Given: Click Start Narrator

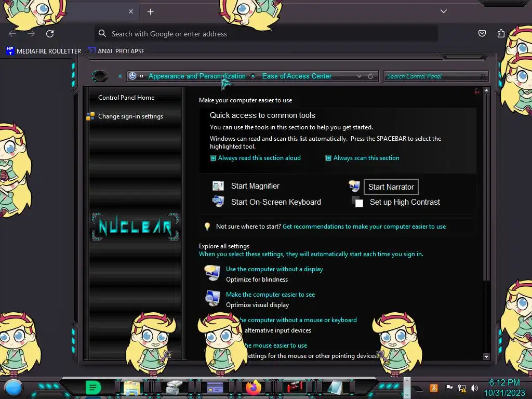Looking at the screenshot, I should tap(391, 187).
